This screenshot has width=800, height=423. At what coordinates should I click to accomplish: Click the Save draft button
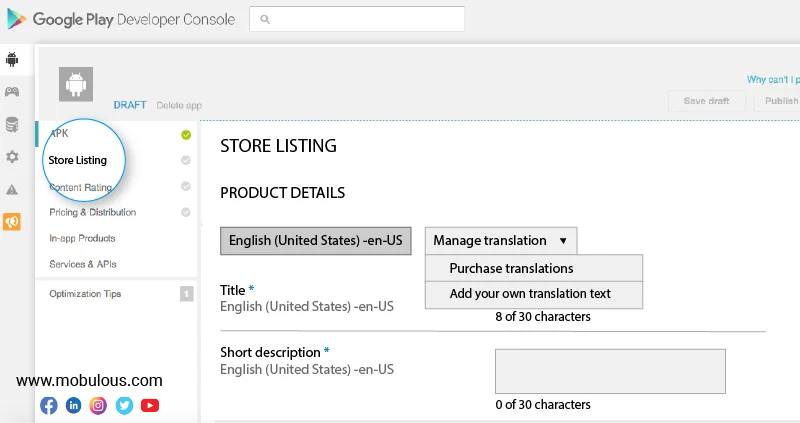706,101
